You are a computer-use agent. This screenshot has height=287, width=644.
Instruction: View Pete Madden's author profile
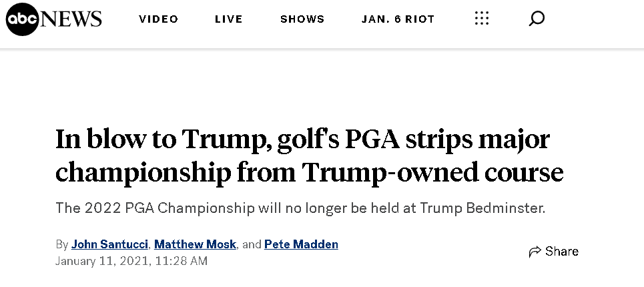coord(301,245)
